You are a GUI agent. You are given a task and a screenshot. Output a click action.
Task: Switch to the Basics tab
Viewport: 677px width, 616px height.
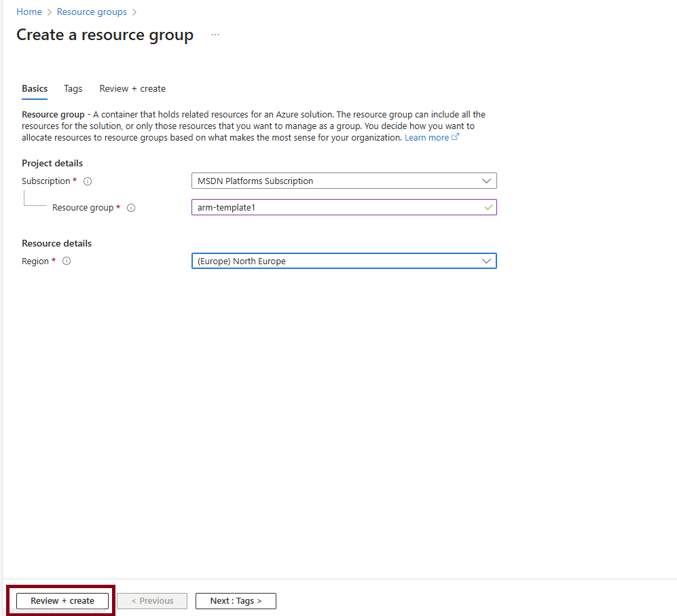coord(35,89)
